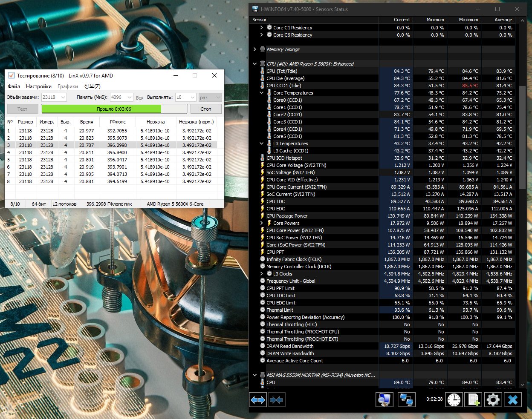Select LinX result row 3 with 396.2998 GFlops
Viewport: 532px width, 419px height.
tap(111, 145)
